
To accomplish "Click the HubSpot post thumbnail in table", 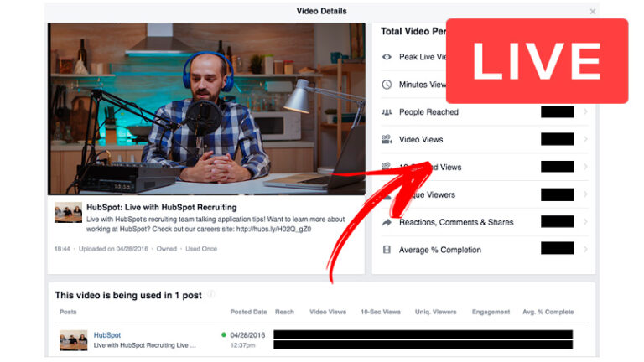I will click(74, 340).
